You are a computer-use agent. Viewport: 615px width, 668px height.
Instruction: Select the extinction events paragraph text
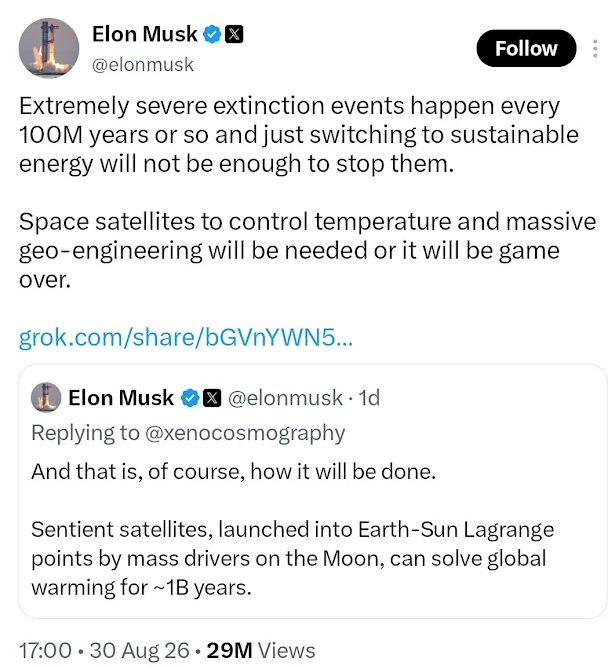tap(299, 135)
